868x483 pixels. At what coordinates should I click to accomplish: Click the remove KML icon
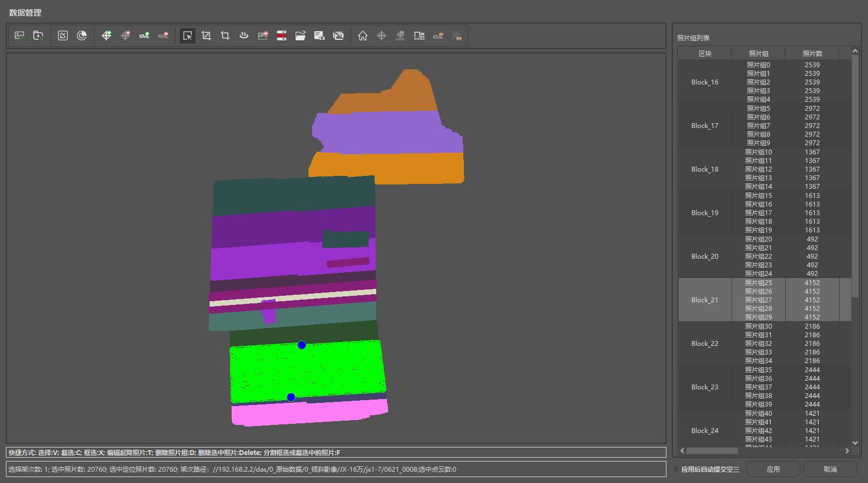pyautogui.click(x=163, y=35)
